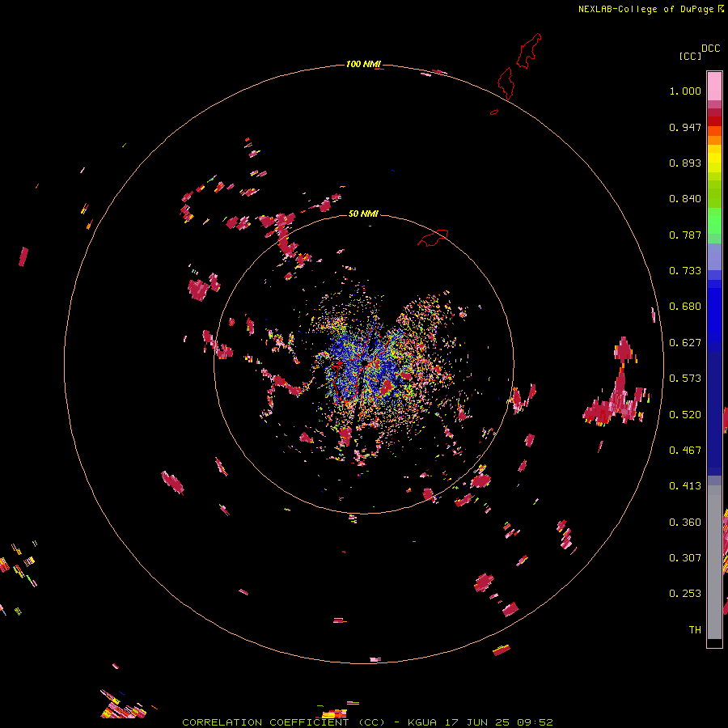Select the 0.413 scale value
The height and width of the screenshot is (728, 728).
click(685, 486)
